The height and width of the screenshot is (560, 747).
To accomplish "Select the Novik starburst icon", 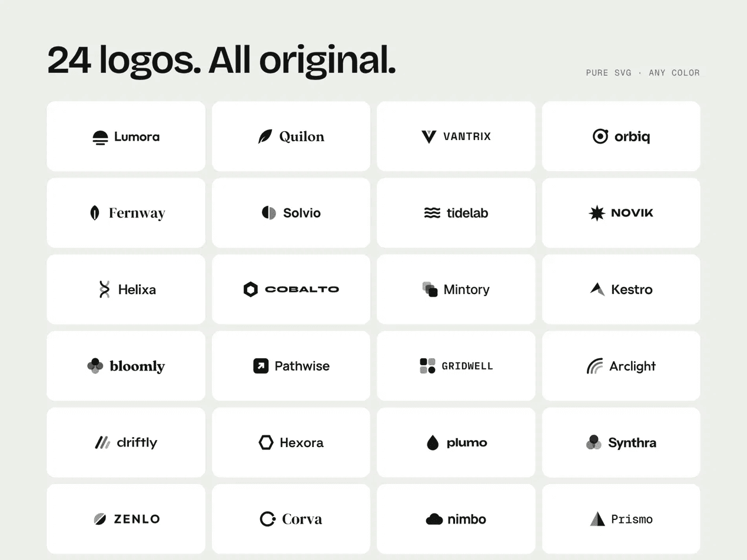I will point(597,213).
